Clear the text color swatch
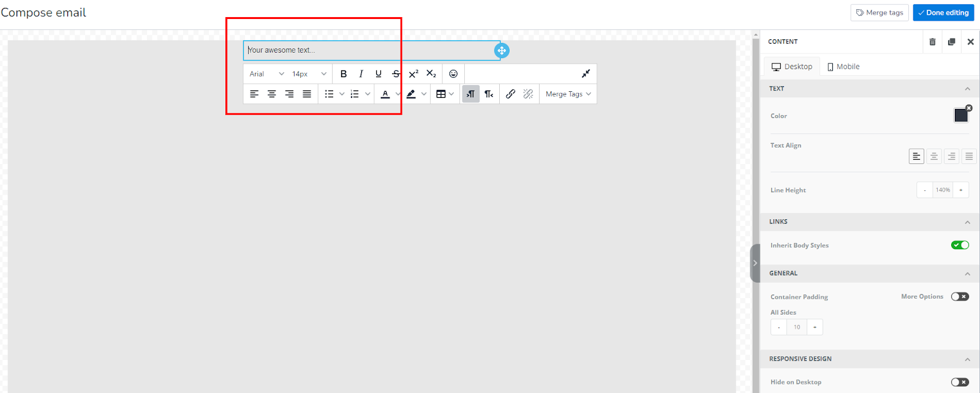This screenshot has height=393, width=980. pos(969,108)
